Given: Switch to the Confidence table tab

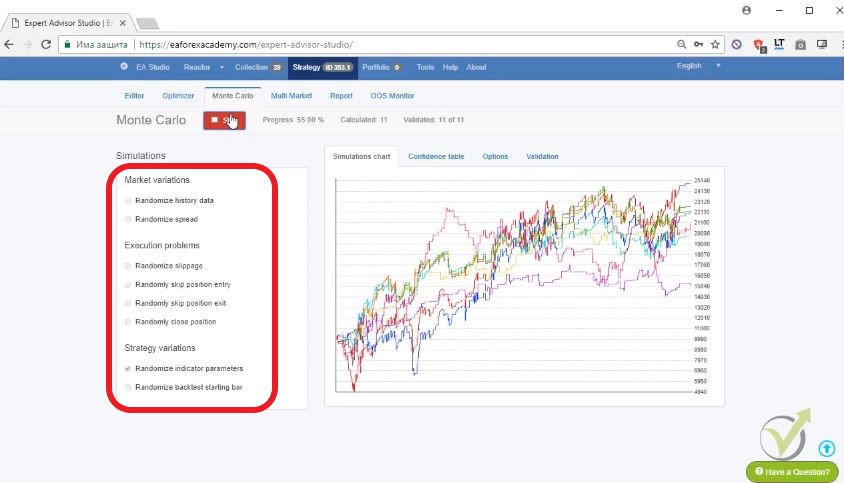Looking at the screenshot, I should click(435, 156).
